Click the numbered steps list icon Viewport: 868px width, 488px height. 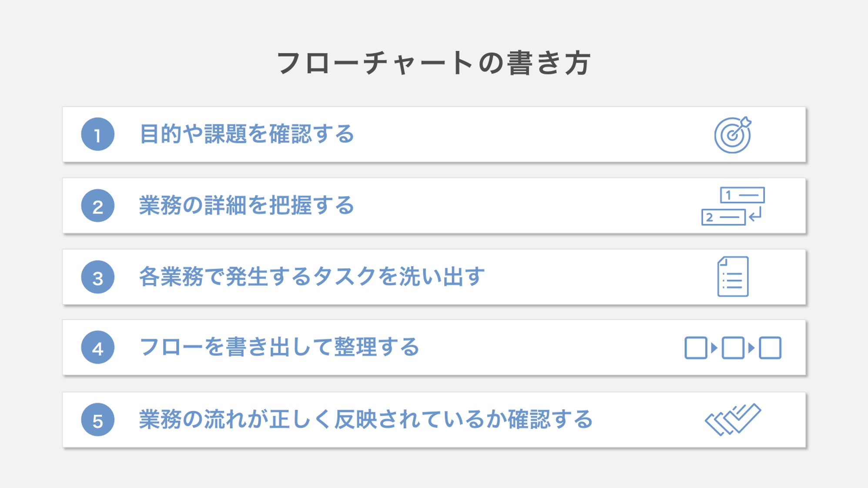(x=733, y=206)
